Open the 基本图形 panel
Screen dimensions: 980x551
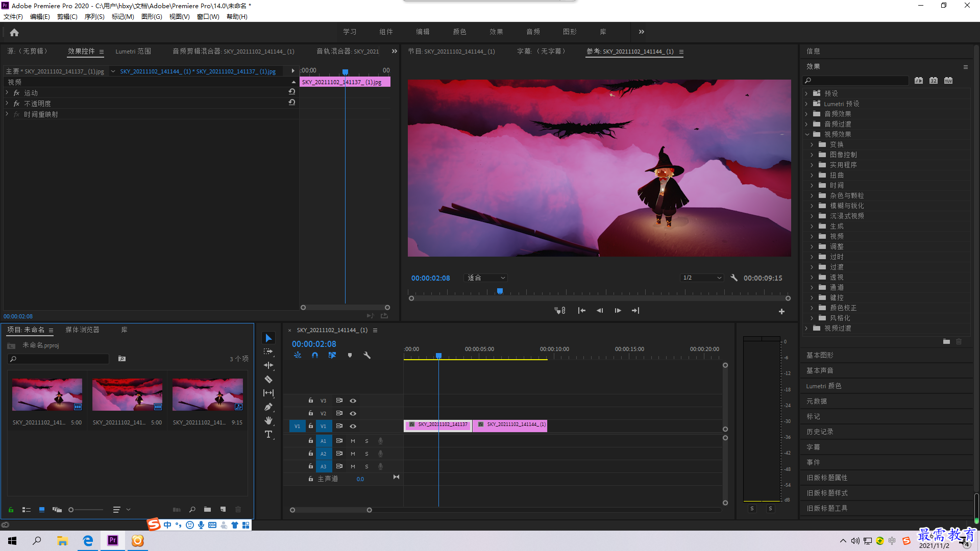pos(820,356)
